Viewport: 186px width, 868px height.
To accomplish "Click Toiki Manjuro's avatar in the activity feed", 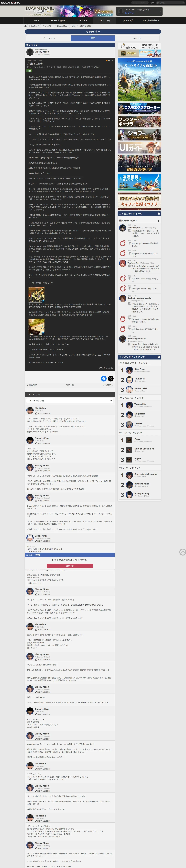I will pos(123,228).
